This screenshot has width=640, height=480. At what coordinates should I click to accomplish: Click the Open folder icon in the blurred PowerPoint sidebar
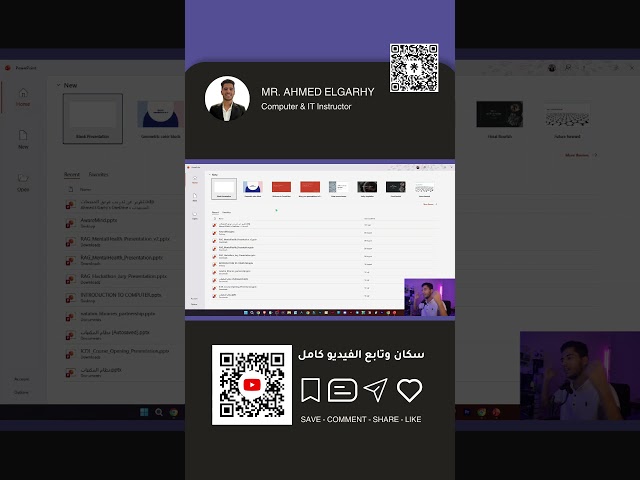[x=23, y=178]
